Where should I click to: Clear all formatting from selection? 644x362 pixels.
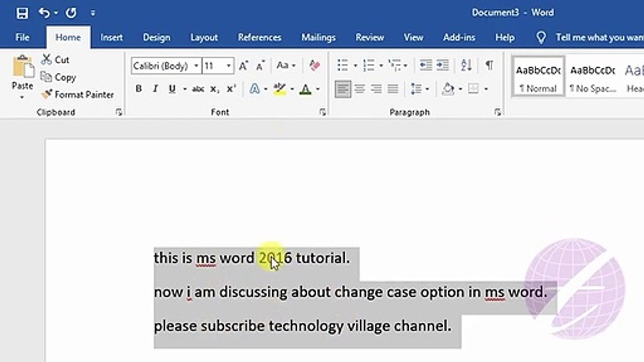pos(315,66)
